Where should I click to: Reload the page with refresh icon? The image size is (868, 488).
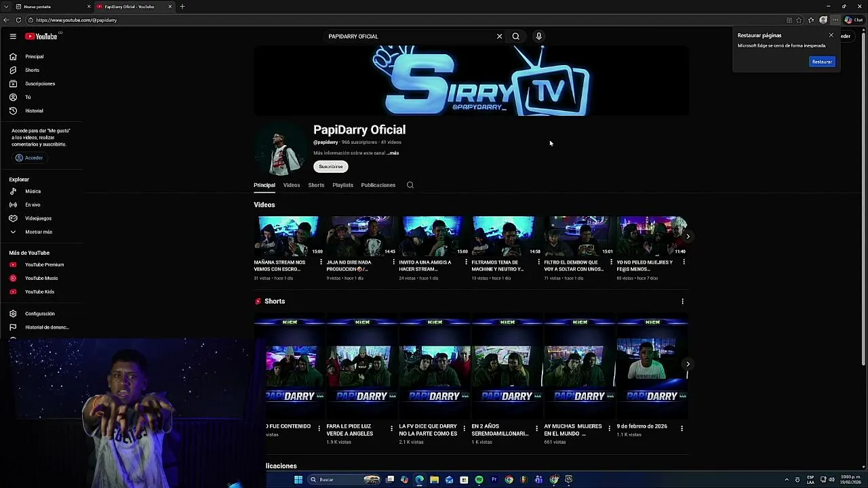coord(18,20)
